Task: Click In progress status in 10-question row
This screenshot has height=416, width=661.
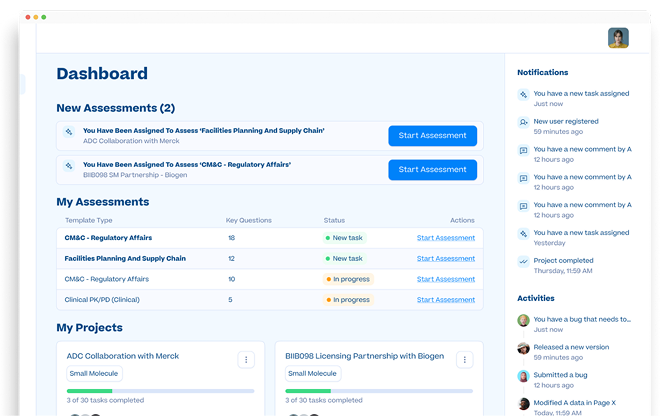Action: pos(348,279)
